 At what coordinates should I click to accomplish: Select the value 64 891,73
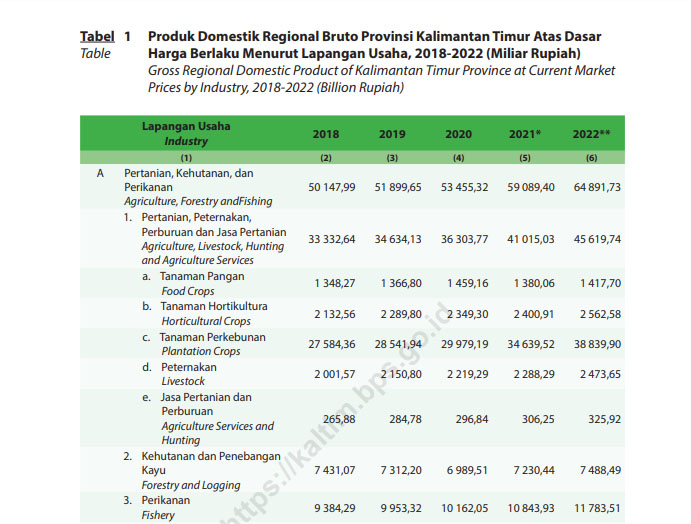coord(597,187)
